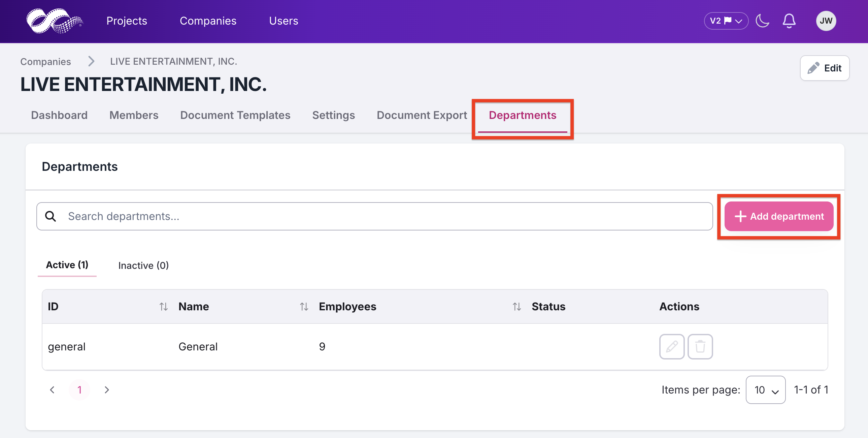Image resolution: width=868 pixels, height=438 pixels.
Task: Click the Edit company button
Action: 825,68
